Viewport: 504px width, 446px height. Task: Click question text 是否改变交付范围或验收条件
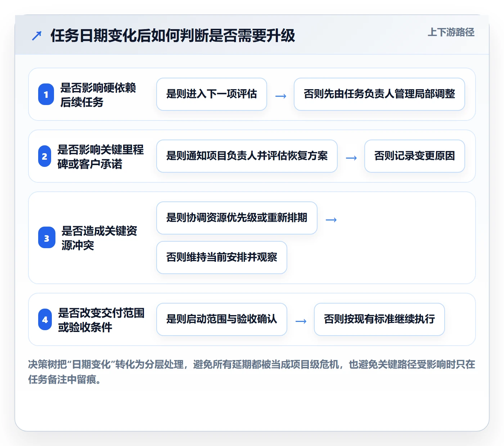coord(101,320)
